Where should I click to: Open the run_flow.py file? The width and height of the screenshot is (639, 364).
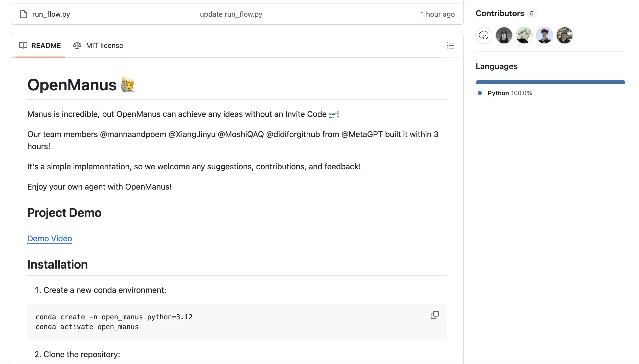click(x=51, y=14)
